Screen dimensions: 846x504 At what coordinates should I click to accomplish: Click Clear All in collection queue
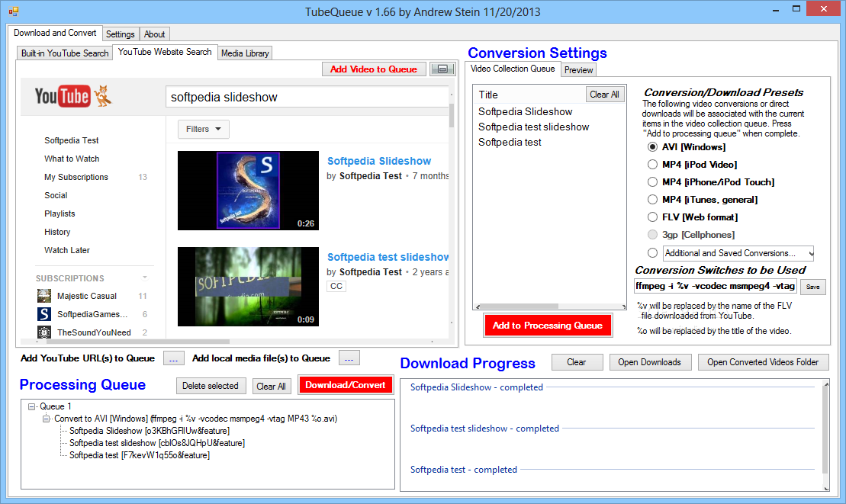point(604,95)
